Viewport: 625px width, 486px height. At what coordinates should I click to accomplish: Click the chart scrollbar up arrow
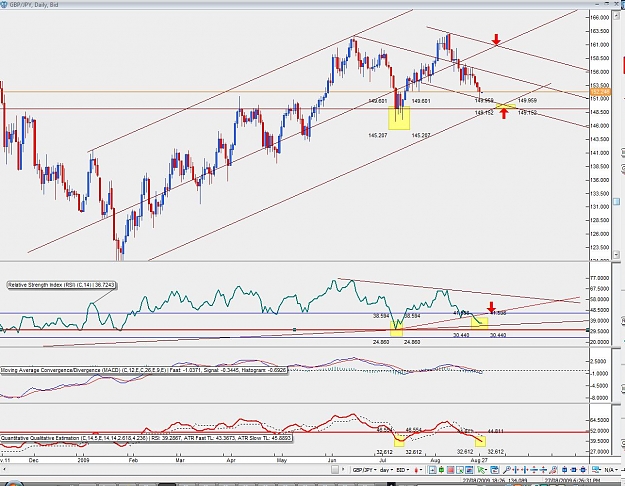(x=616, y=14)
